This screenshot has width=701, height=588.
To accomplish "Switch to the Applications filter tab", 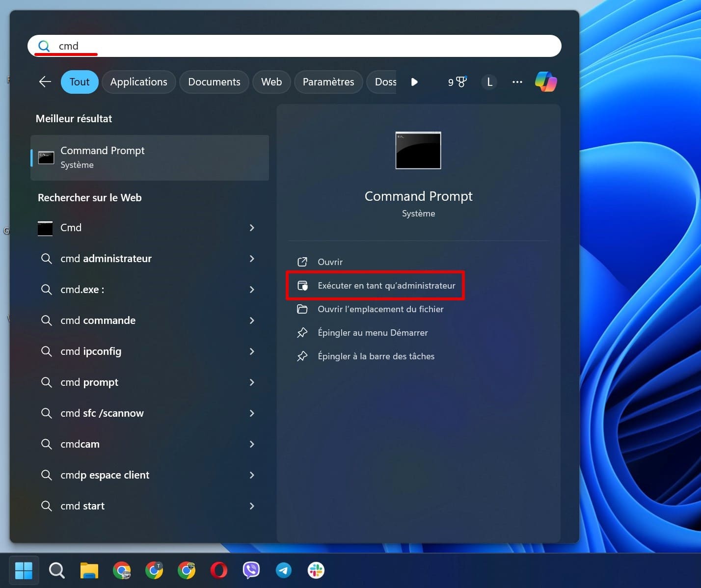I will pos(138,82).
